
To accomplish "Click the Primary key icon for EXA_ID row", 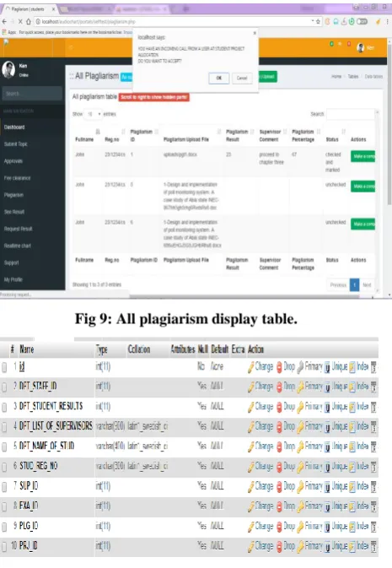I will click(x=300, y=507).
